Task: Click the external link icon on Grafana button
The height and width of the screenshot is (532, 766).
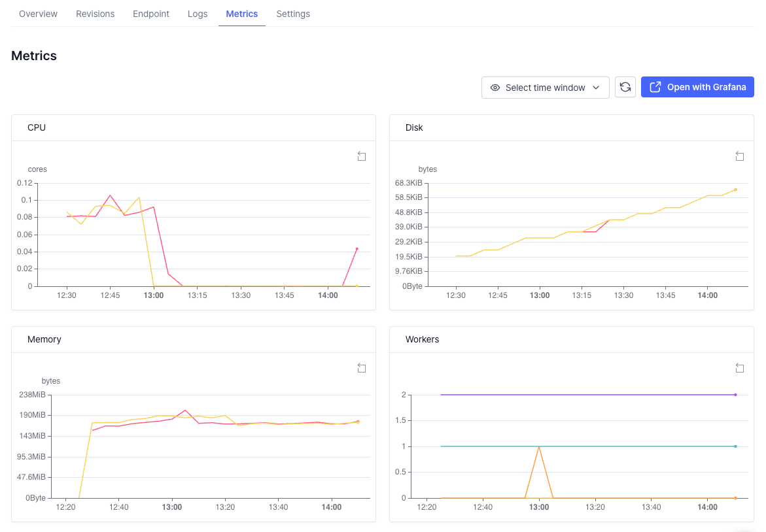Action: click(655, 87)
